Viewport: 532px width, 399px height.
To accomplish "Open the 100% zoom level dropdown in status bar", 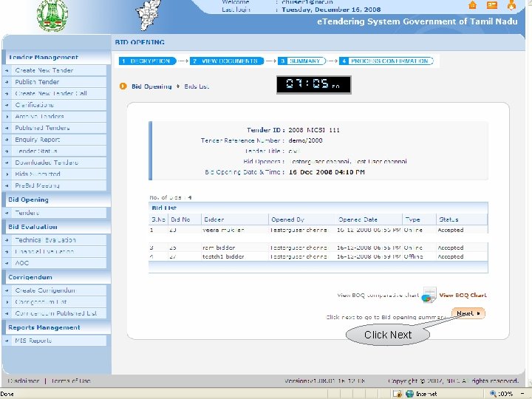I will pyautogui.click(x=523, y=394).
